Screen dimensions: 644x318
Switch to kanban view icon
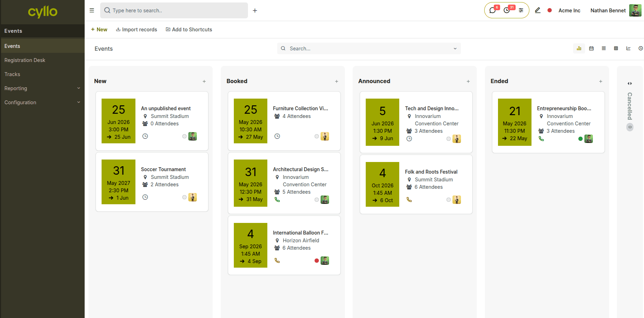pos(579,48)
